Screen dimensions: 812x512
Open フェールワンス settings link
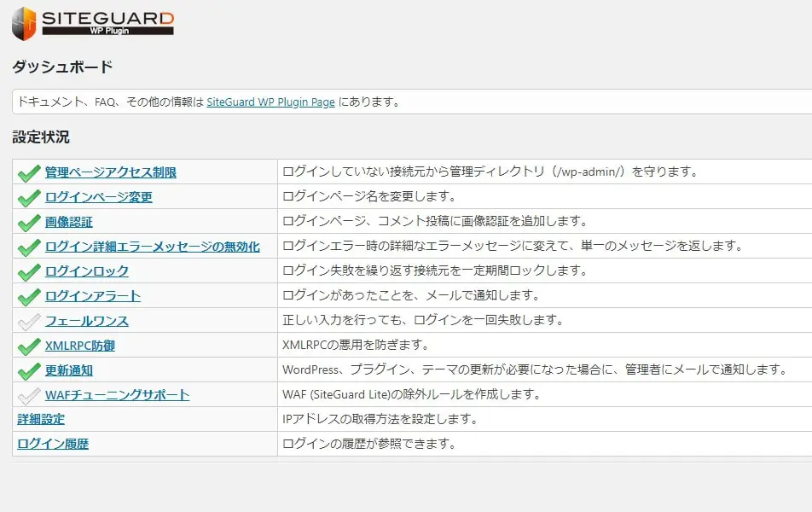pos(87,321)
